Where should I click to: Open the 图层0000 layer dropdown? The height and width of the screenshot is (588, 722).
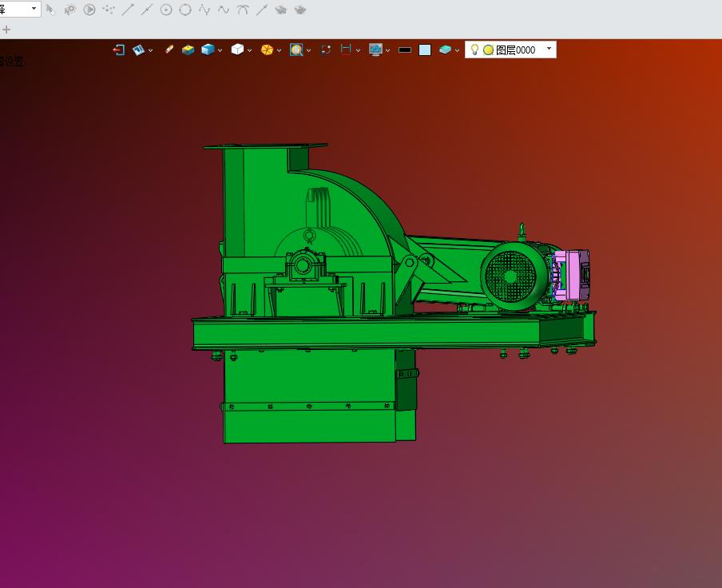(x=549, y=50)
